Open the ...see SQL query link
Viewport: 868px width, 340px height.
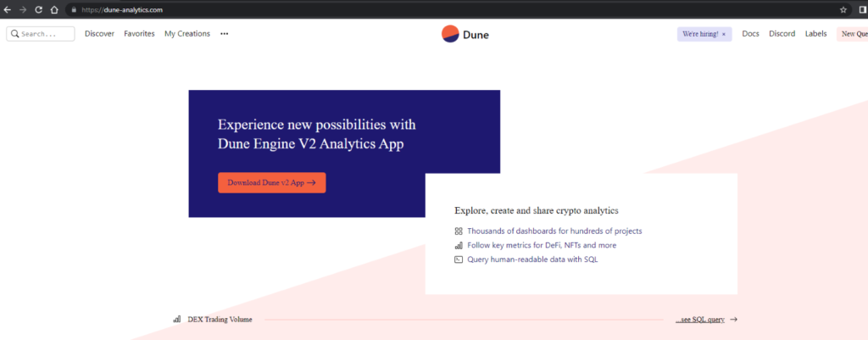(699, 320)
